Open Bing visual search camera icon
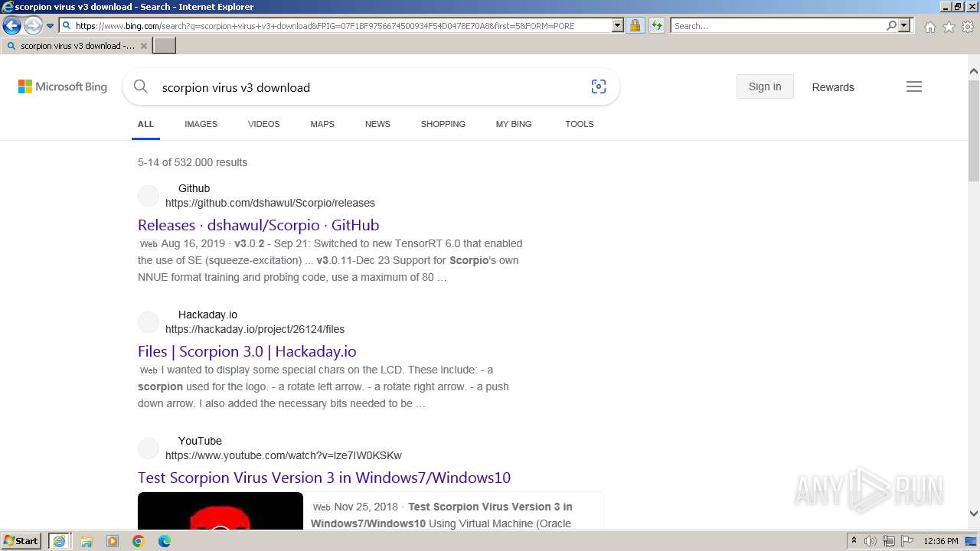This screenshot has width=980, height=551. click(x=599, y=87)
